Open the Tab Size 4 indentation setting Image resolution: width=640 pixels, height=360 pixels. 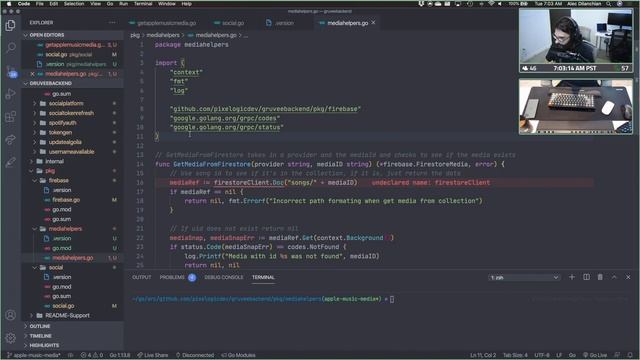(515, 355)
